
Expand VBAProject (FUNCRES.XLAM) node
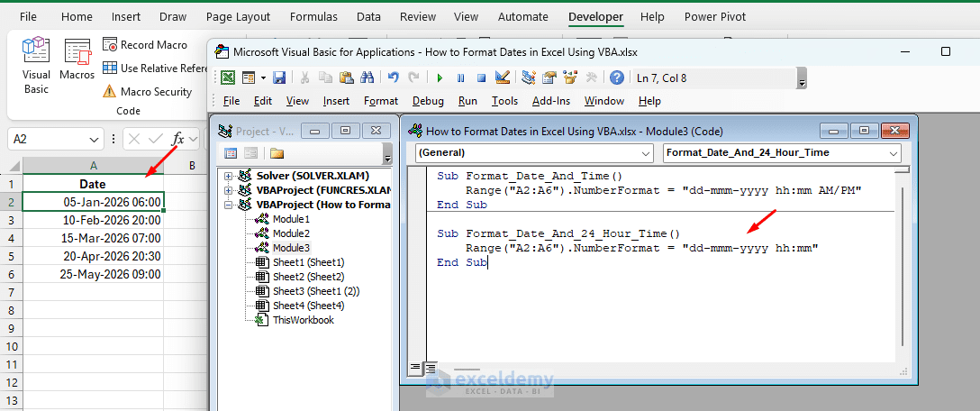[228, 189]
